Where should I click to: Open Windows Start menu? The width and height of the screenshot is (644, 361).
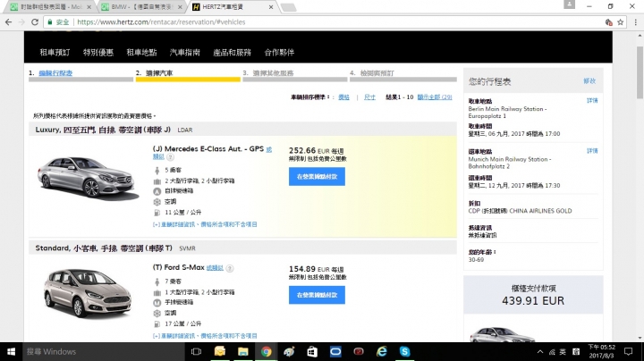pos(11,351)
